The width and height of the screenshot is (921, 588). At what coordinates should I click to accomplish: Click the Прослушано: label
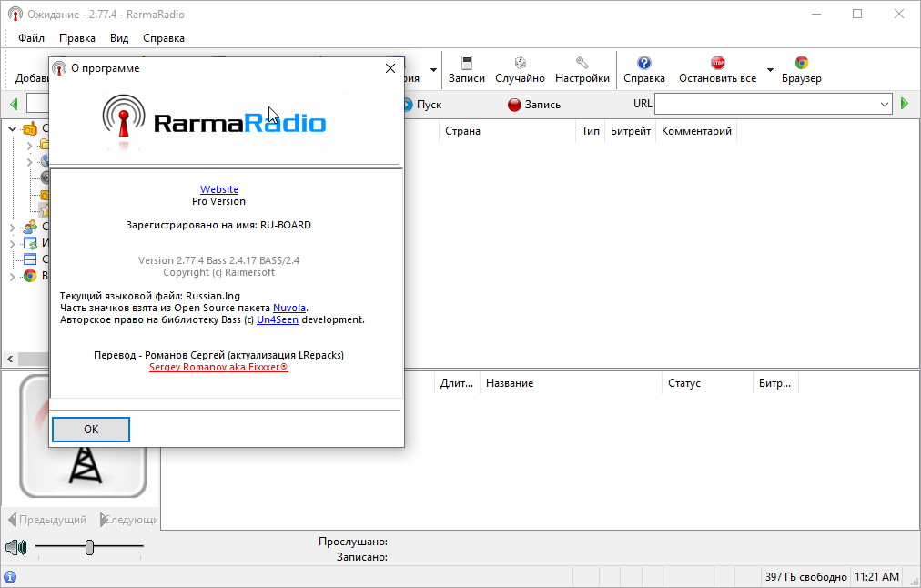click(x=353, y=542)
